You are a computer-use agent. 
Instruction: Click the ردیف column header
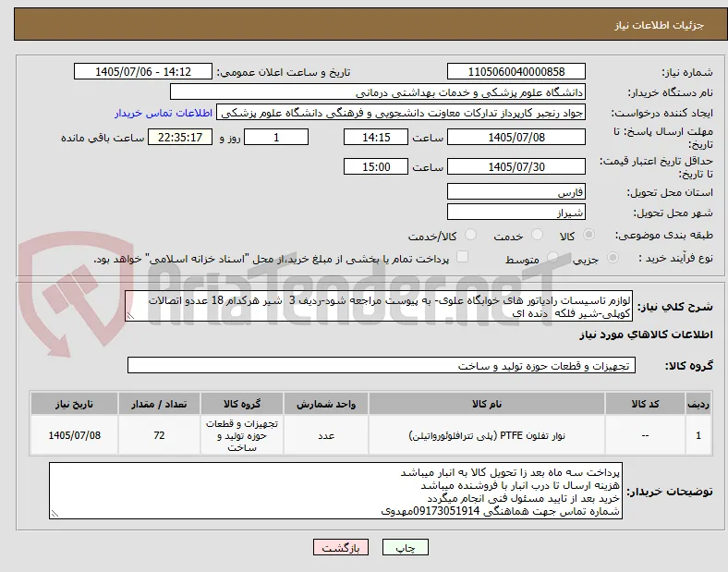[x=698, y=404]
